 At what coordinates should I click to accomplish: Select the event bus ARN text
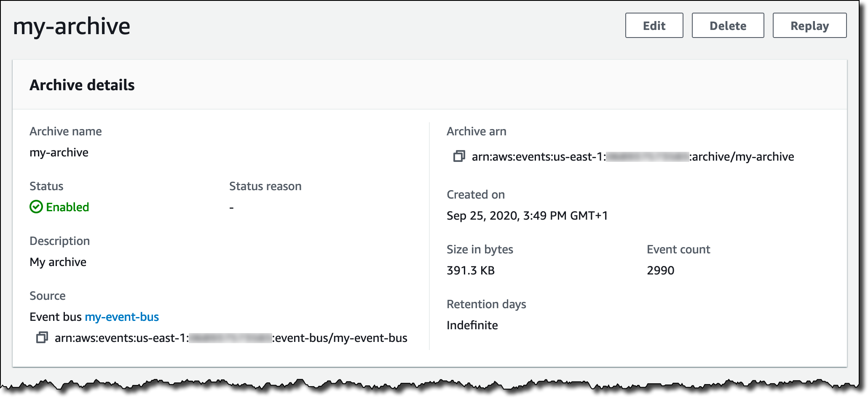[x=231, y=338]
